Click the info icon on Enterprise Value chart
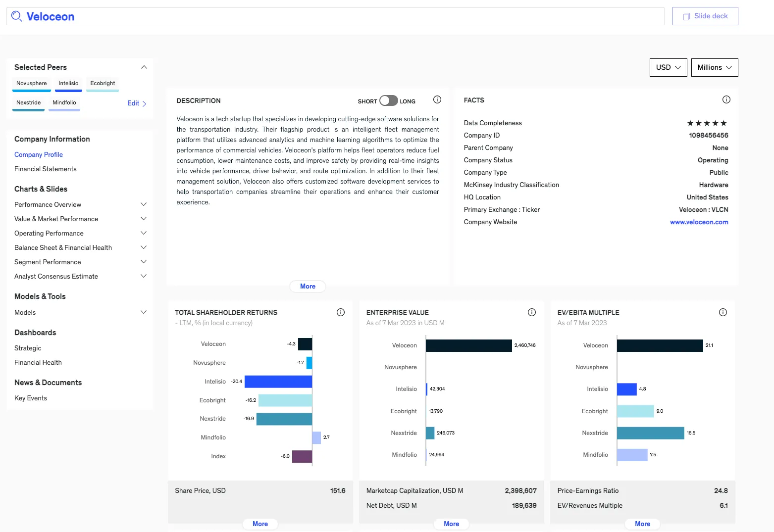774x532 pixels. pos(531,312)
